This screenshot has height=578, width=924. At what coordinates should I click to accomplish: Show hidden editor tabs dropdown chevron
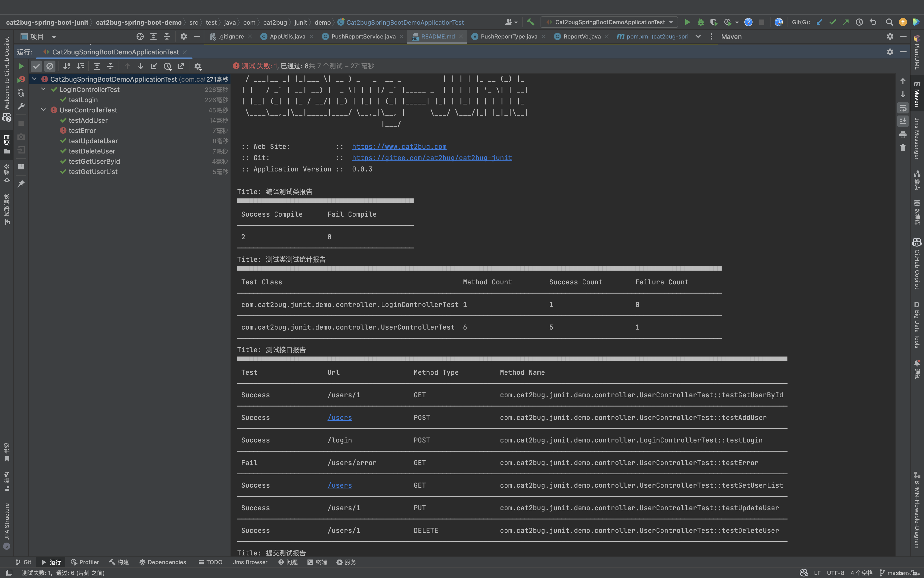point(698,36)
